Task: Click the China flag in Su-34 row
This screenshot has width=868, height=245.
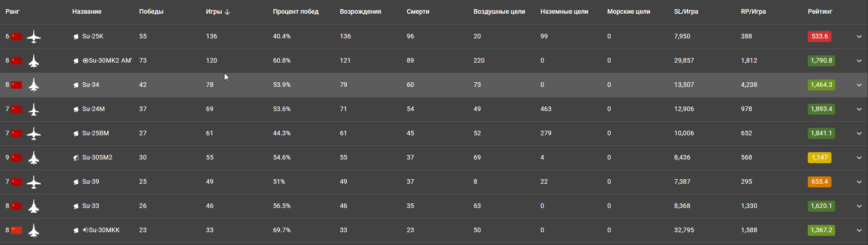Action: click(x=17, y=85)
